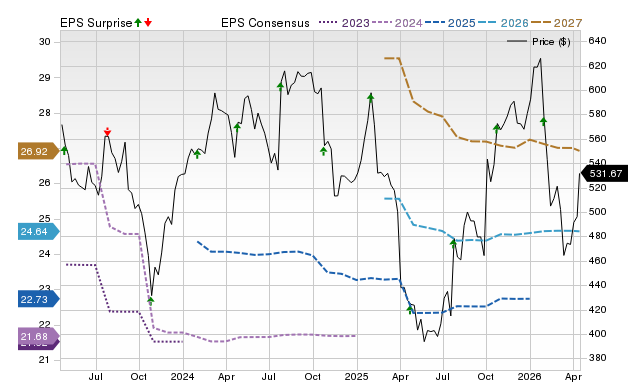
Task: Click the Price ($) legend entry
Action: (539, 42)
